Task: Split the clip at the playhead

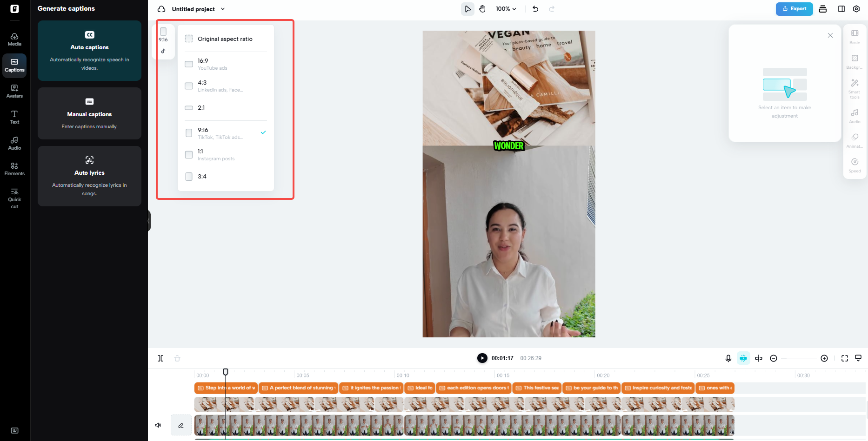Action: point(160,358)
